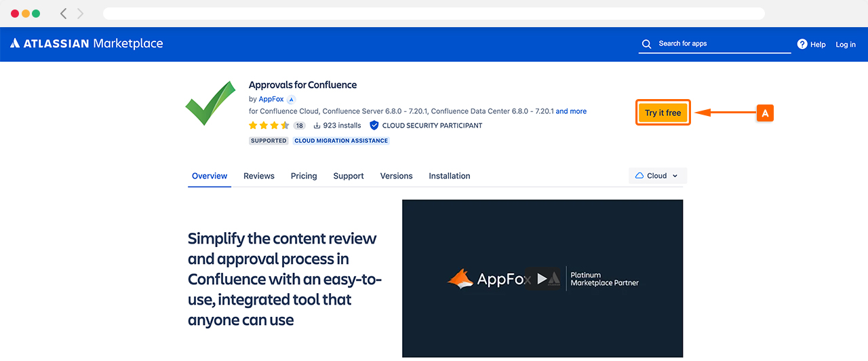
Task: Click the search magnifier icon
Action: [x=647, y=44]
